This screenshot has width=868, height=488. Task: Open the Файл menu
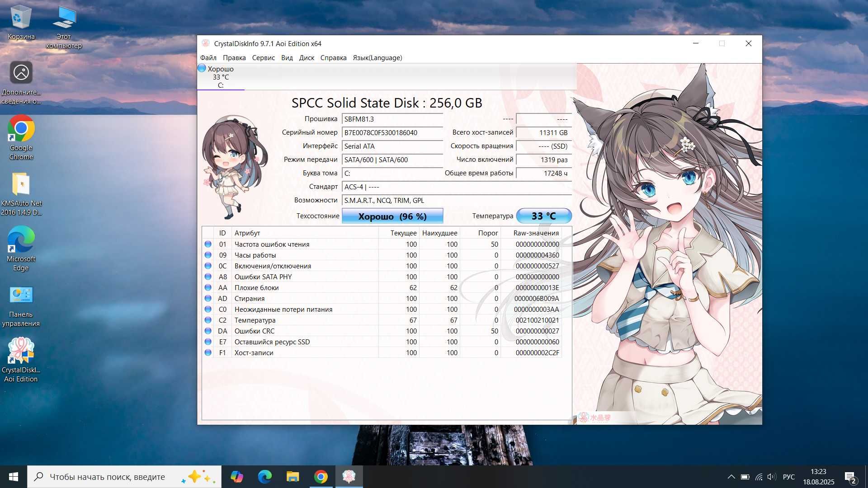click(208, 58)
